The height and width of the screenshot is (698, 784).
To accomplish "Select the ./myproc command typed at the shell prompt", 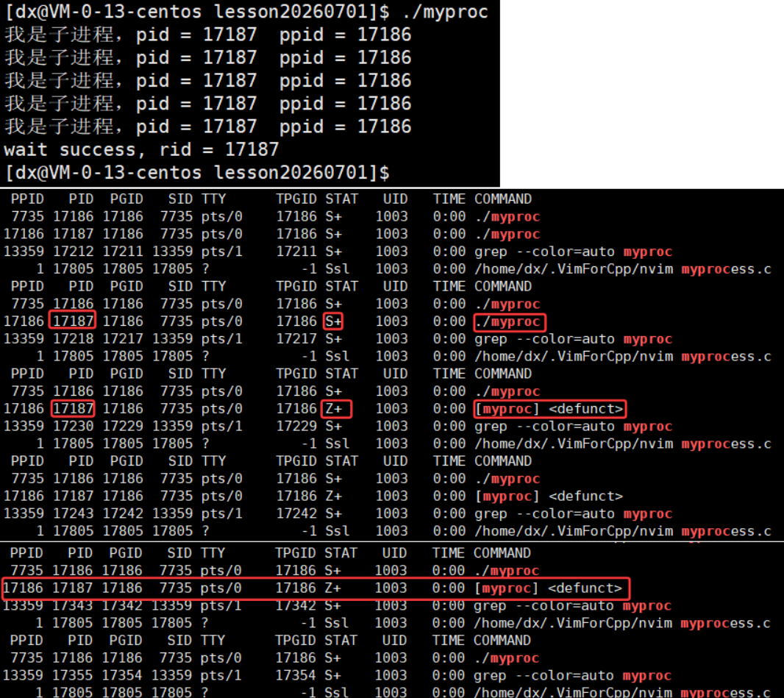I will (445, 12).
